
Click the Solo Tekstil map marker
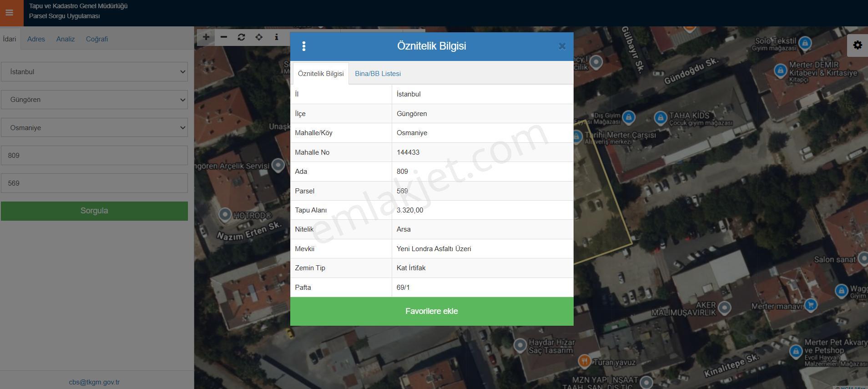tap(805, 43)
